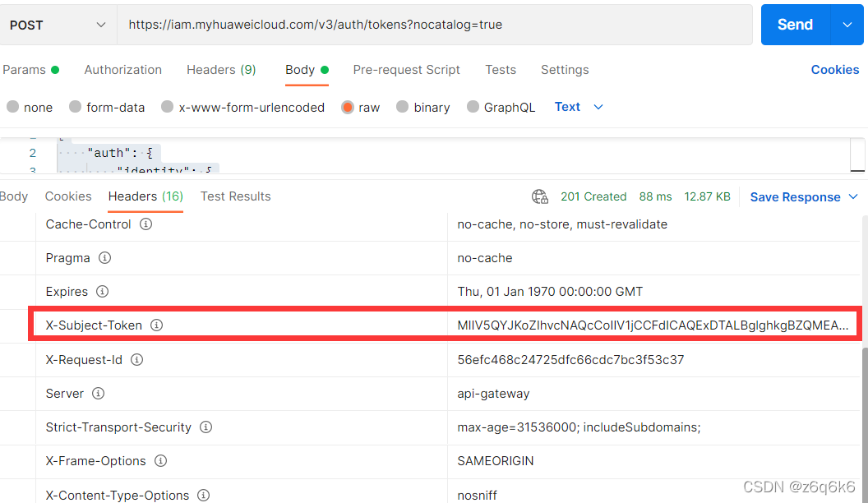Viewport: 868px width, 503px height.
Task: Click info icon next to Server
Action: (x=98, y=394)
